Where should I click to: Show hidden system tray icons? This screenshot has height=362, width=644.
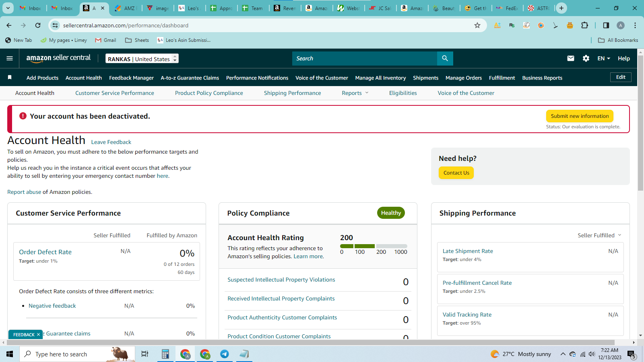[563, 354]
